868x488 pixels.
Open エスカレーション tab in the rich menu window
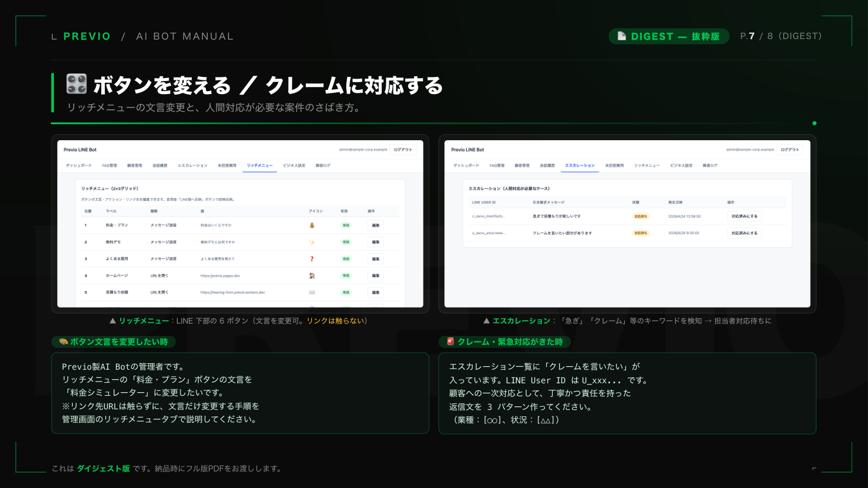[192, 166]
